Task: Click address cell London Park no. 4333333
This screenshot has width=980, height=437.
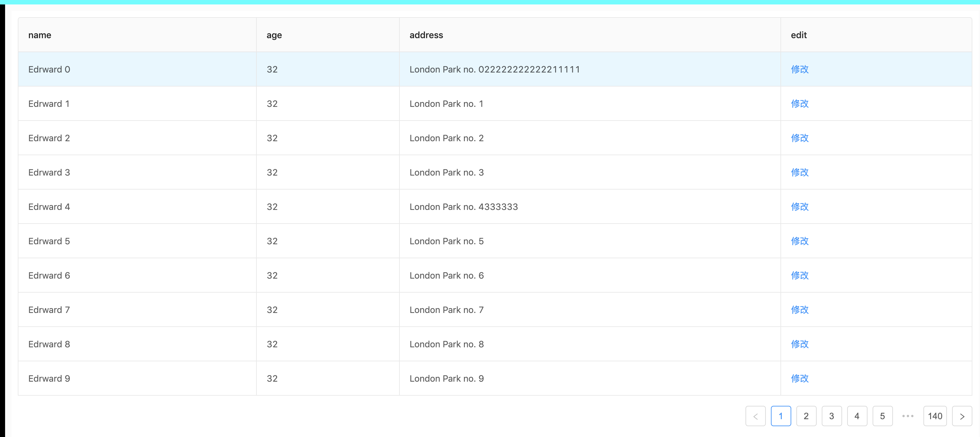Action: pos(463,207)
